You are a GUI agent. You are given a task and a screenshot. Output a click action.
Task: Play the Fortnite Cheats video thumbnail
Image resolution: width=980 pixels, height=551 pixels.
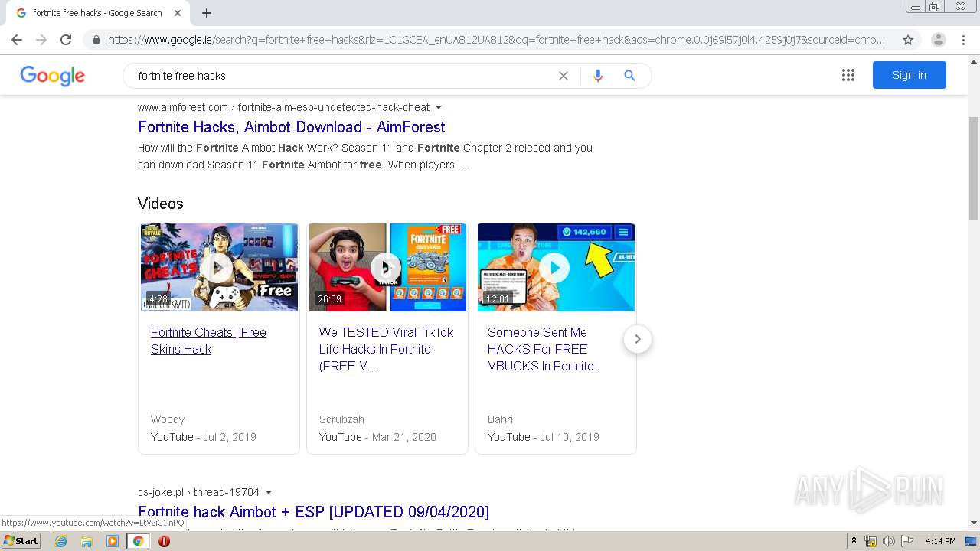click(x=219, y=267)
